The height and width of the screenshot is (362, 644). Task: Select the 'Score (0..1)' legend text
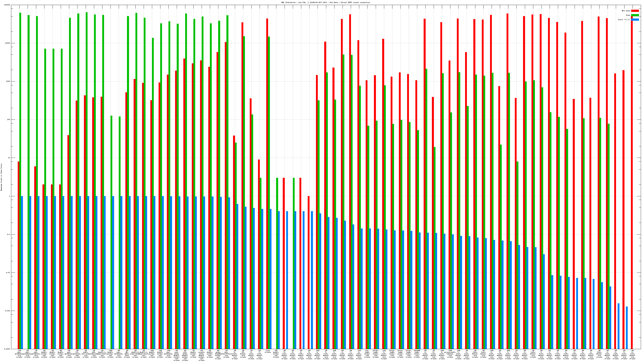coord(624,20)
